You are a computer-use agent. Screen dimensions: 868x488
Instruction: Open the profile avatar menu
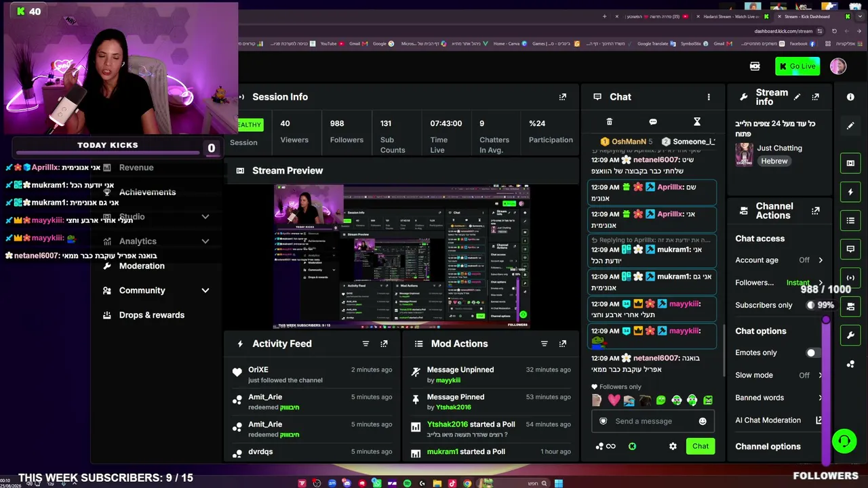[838, 66]
